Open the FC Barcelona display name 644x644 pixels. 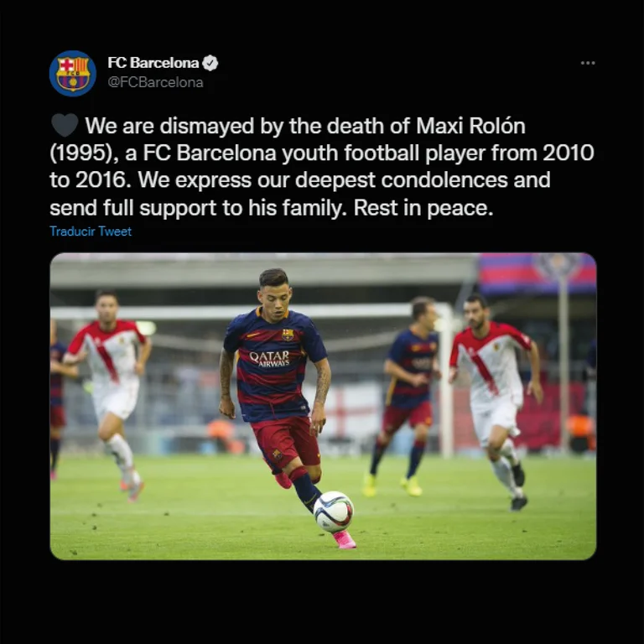[153, 63]
